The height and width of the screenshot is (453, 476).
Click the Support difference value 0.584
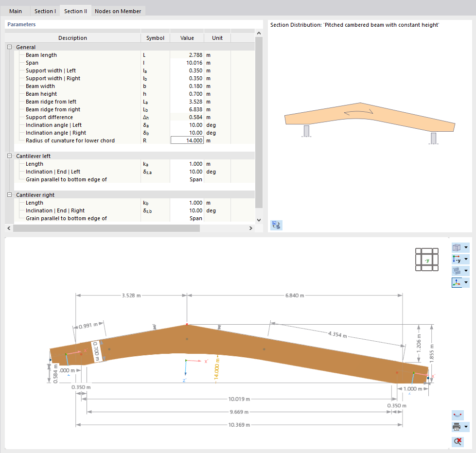point(187,117)
